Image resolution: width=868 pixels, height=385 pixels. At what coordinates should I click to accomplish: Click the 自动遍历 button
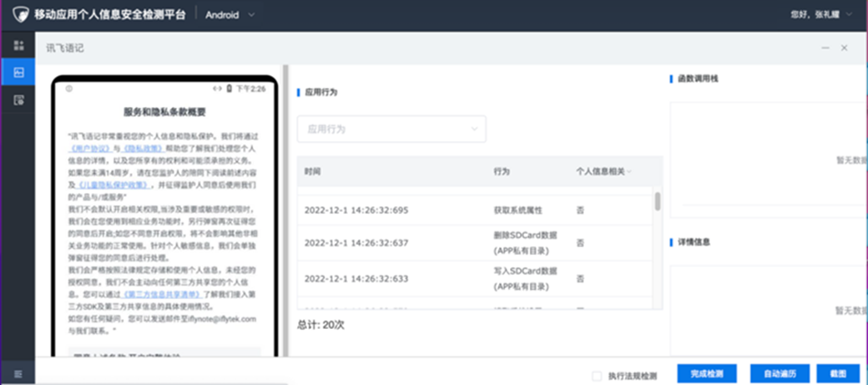(780, 374)
